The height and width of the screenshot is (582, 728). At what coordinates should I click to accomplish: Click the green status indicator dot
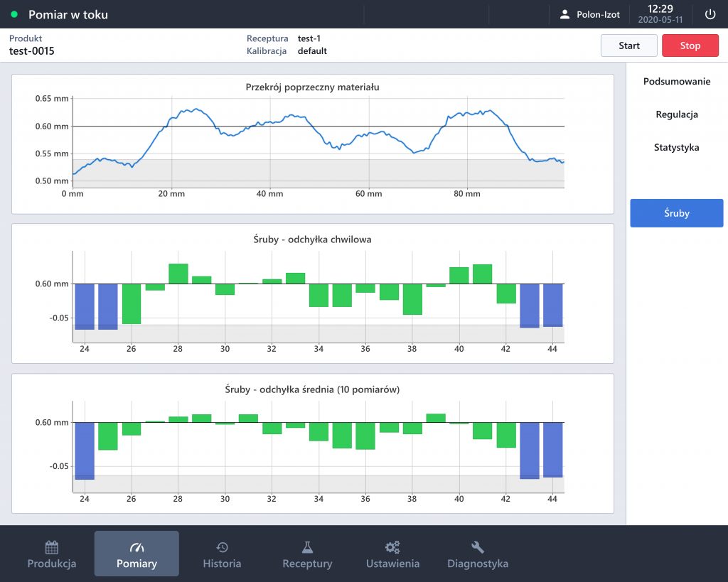point(14,14)
